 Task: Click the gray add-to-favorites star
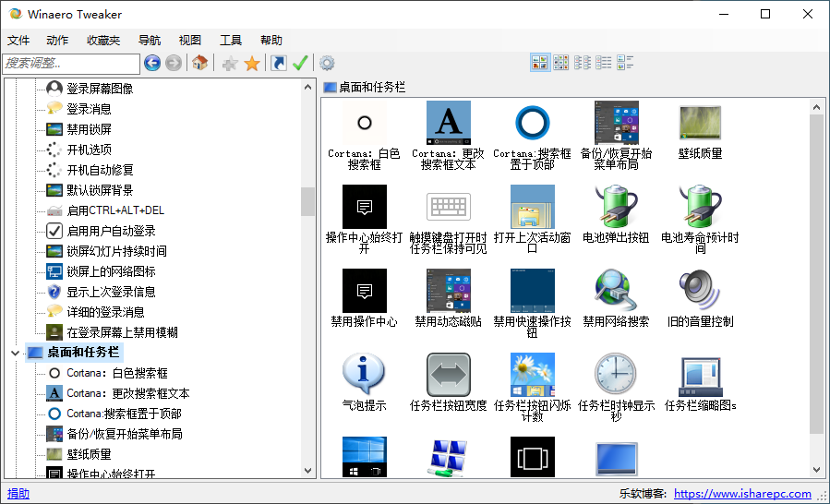230,64
